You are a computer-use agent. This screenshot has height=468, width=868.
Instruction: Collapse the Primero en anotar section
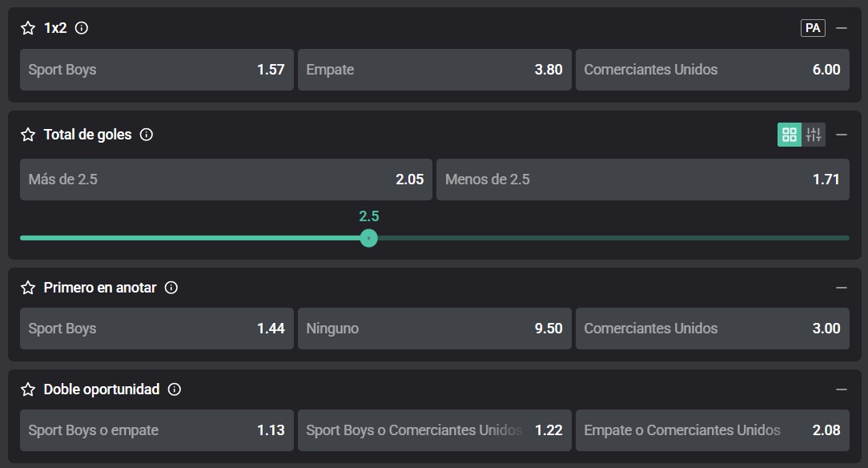(842, 288)
